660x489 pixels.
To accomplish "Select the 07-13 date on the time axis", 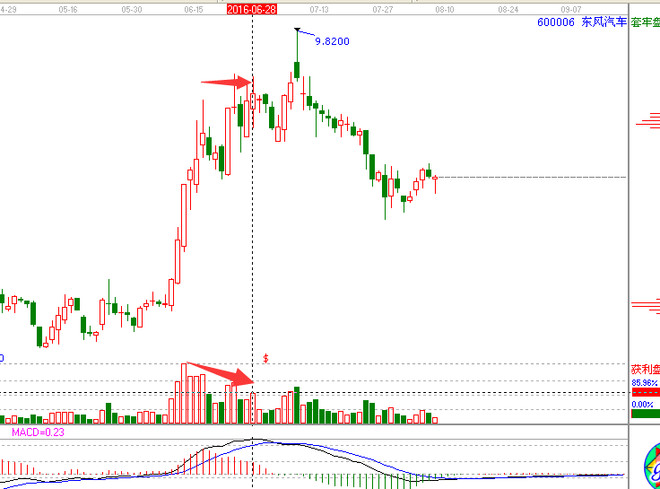I will coord(319,9).
